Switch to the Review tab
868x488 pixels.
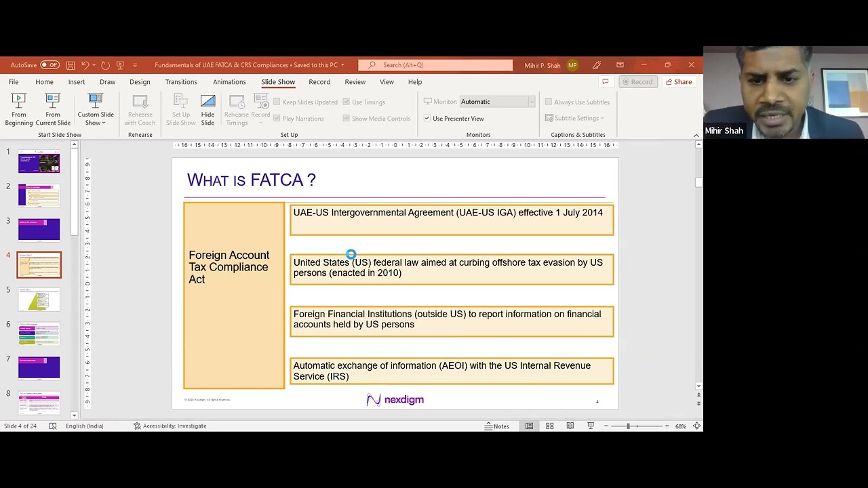tap(355, 82)
